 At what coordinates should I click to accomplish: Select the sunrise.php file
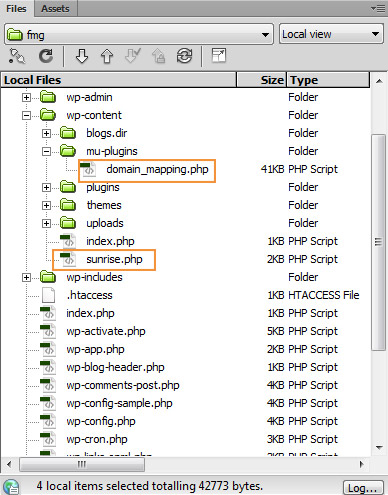[114, 259]
